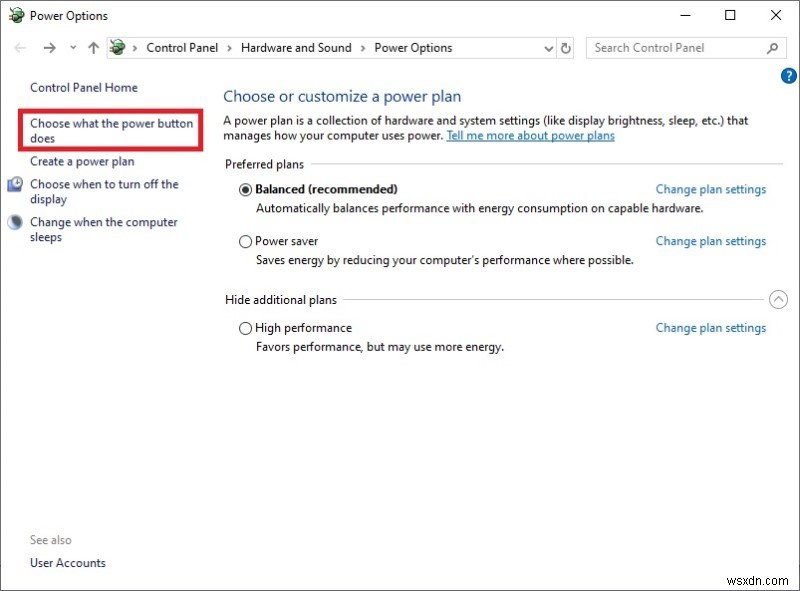The image size is (800, 591).
Task: Click the blue Help question mark icon
Action: pyautogui.click(x=788, y=76)
